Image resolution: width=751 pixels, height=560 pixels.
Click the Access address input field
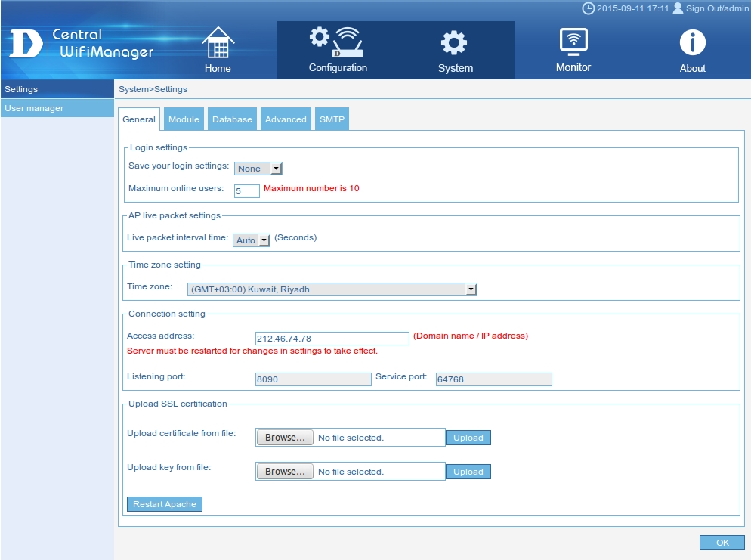coord(332,339)
